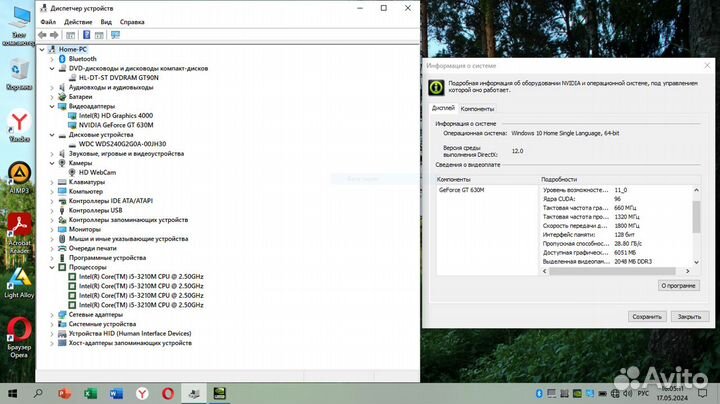The height and width of the screenshot is (404, 720).
Task: Click the О программе button
Action: coord(678,286)
